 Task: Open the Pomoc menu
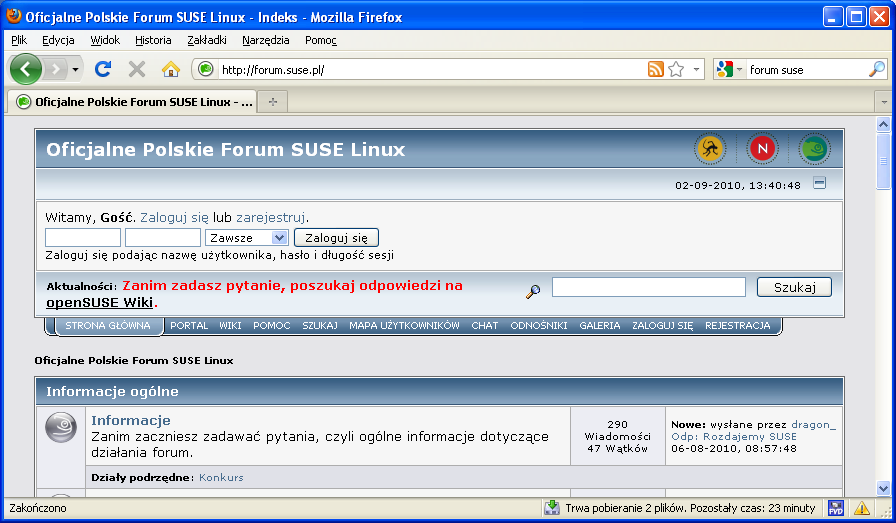(321, 40)
